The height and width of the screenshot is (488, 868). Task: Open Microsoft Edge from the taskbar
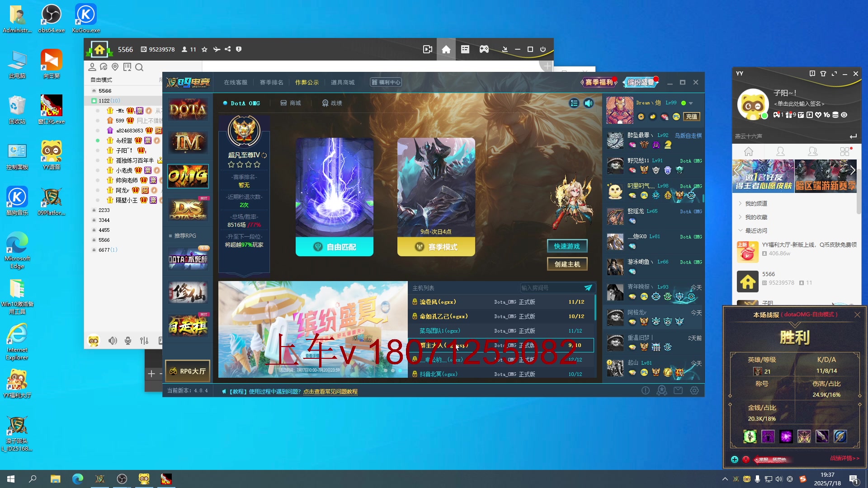pyautogui.click(x=78, y=479)
